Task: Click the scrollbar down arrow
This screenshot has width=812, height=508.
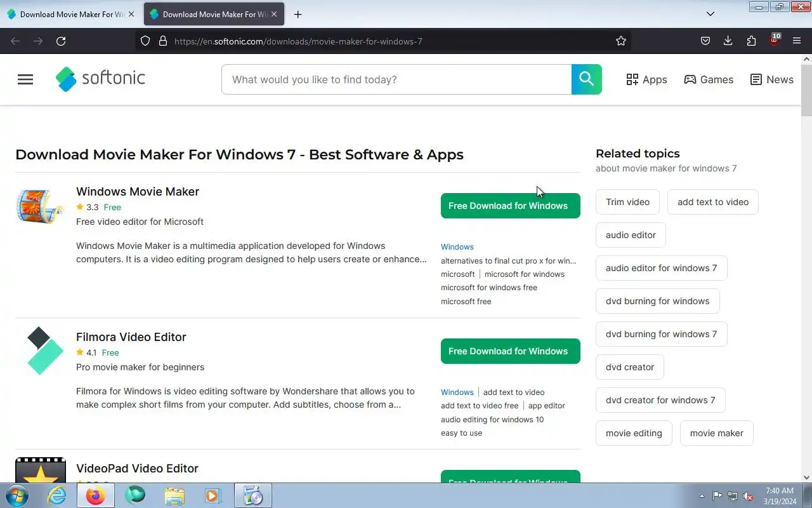Action: click(806, 478)
